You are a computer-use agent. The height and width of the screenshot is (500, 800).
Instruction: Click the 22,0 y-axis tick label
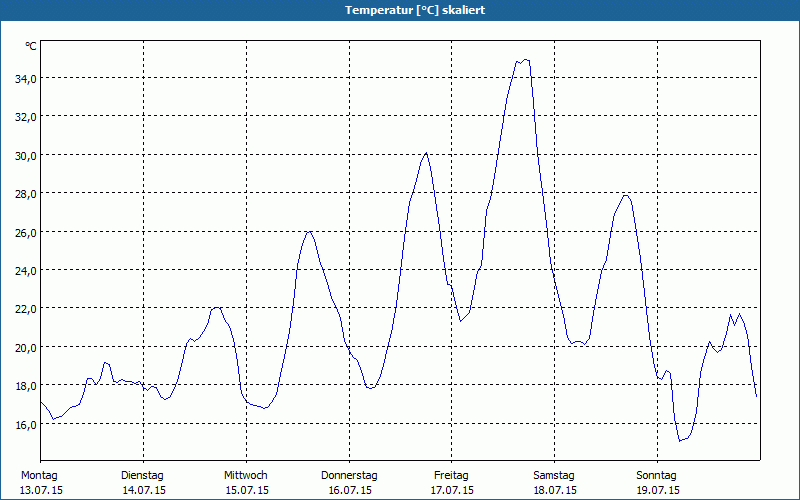23,309
